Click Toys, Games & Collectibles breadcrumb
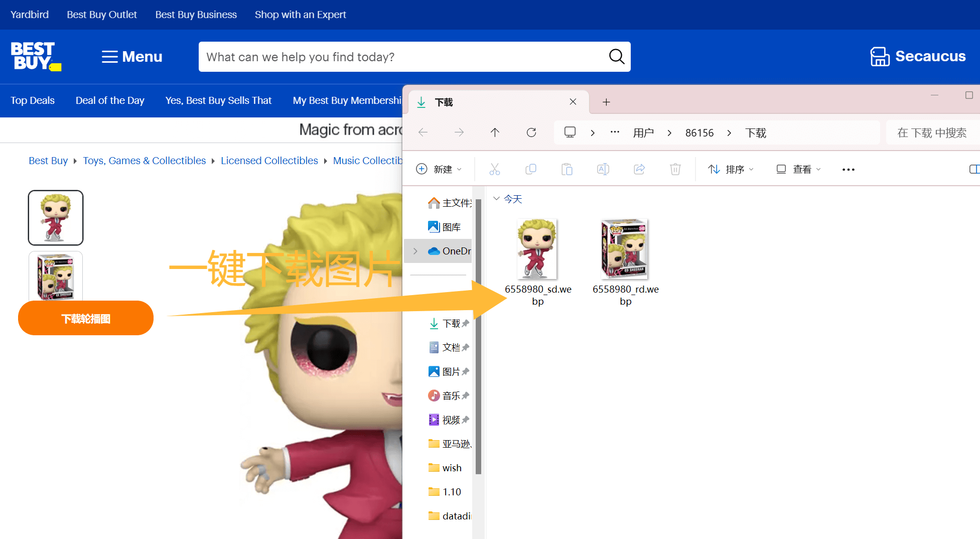The width and height of the screenshot is (980, 539). click(145, 161)
